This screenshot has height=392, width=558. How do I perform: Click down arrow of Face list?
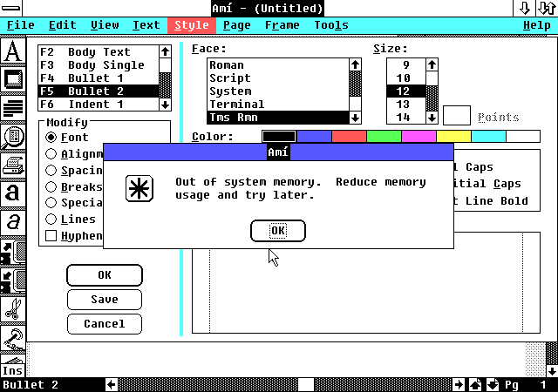coord(355,118)
